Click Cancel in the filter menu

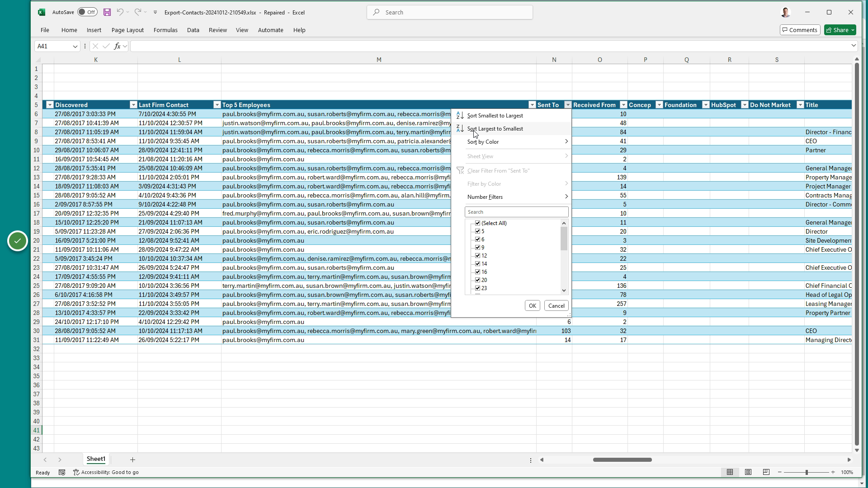556,306
